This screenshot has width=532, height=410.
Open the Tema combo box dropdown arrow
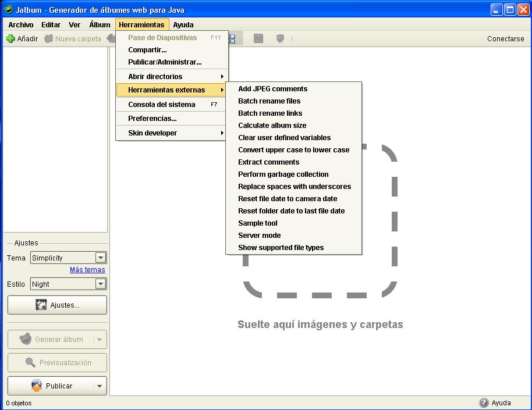(x=101, y=258)
